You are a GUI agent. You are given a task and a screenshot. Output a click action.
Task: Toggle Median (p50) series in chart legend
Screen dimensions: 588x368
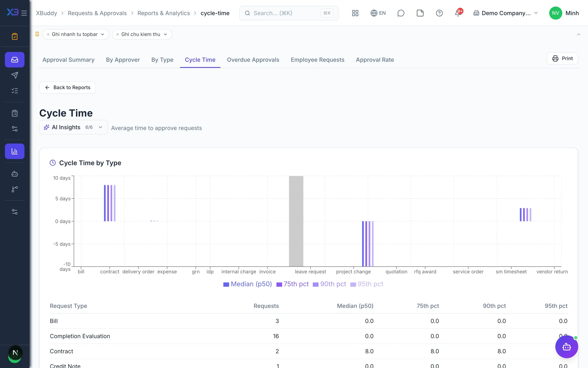tap(247, 284)
